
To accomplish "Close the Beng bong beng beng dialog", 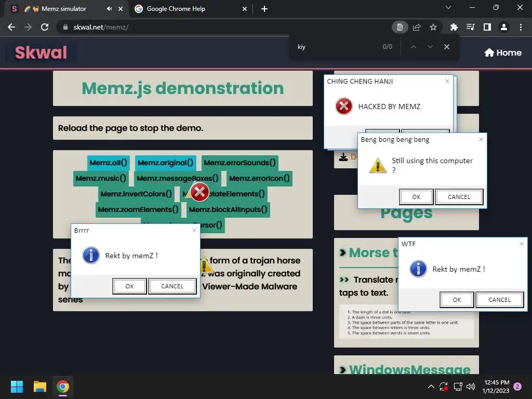I will click(x=481, y=139).
